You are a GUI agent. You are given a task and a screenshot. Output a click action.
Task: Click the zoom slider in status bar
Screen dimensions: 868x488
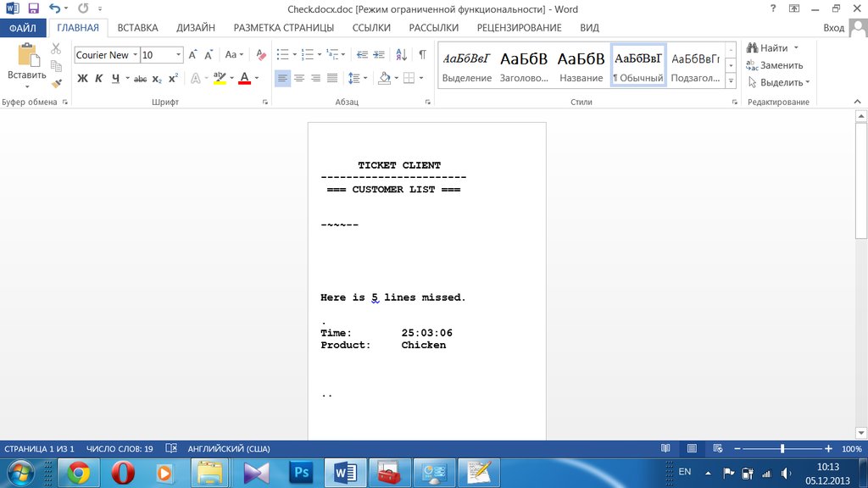click(x=782, y=448)
